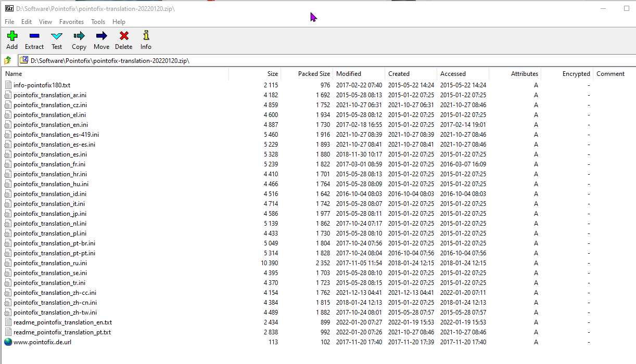
Task: Open the Tools menu
Action: pyautogui.click(x=98, y=22)
